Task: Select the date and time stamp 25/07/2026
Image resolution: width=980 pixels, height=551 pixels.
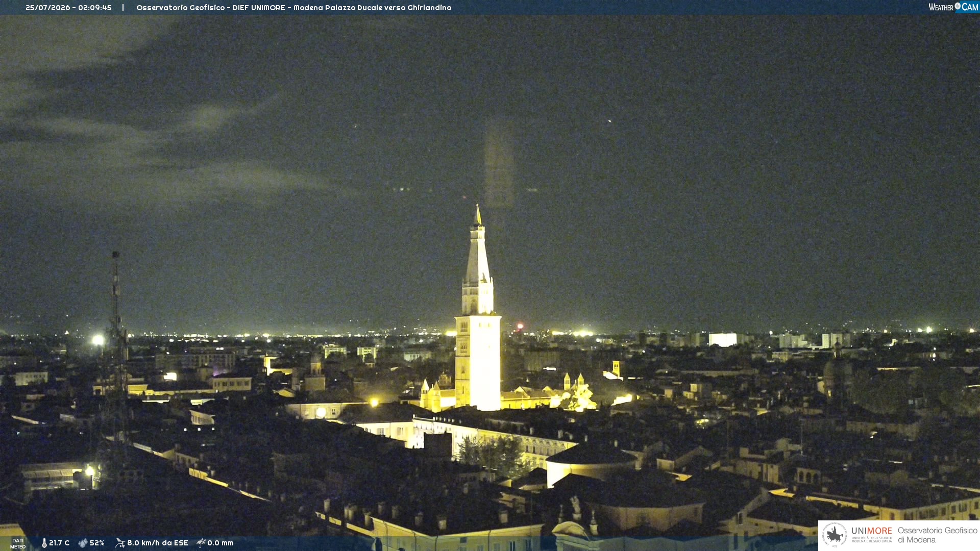Action: [x=68, y=8]
